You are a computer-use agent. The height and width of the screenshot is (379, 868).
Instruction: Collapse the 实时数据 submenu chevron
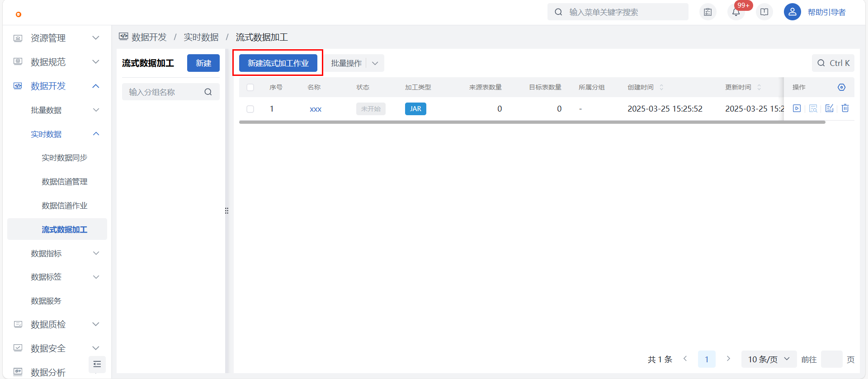[x=96, y=134]
